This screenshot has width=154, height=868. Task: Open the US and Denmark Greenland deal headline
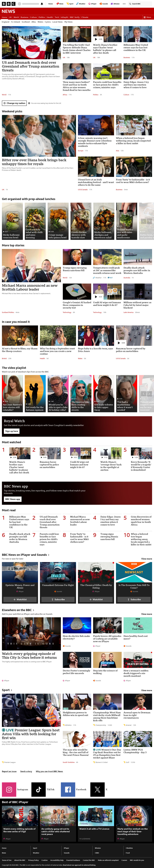tap(31, 66)
